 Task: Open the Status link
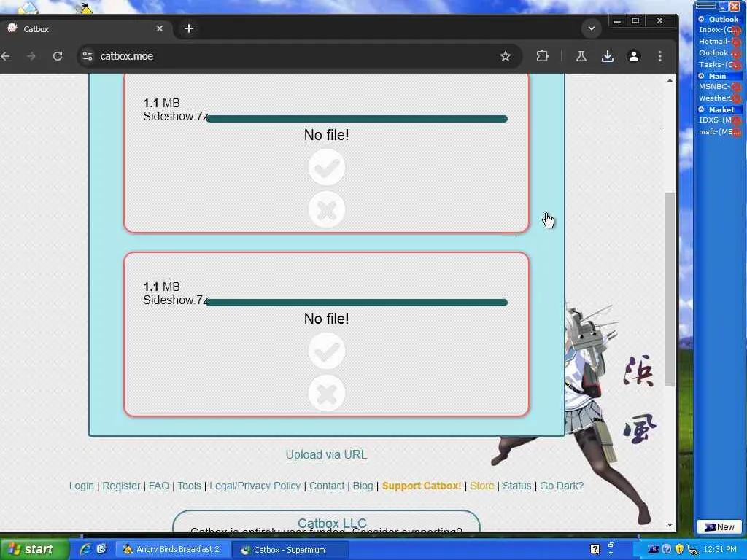[517, 486]
